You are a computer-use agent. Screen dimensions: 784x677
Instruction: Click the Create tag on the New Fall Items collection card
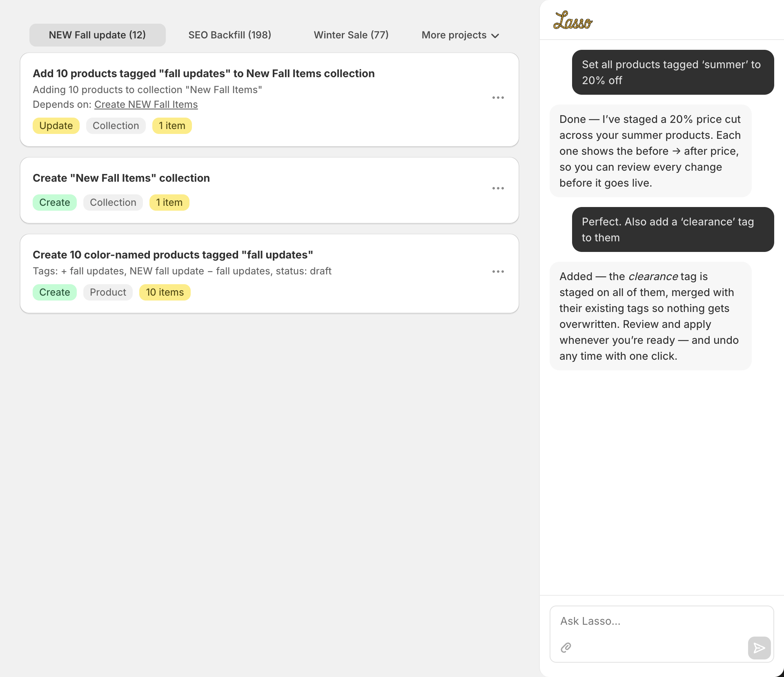click(x=54, y=203)
